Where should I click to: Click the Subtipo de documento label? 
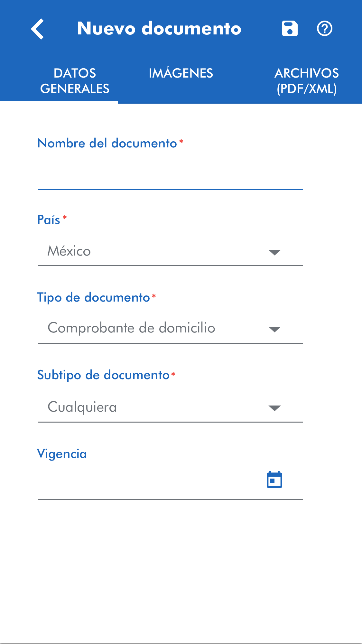(x=103, y=375)
